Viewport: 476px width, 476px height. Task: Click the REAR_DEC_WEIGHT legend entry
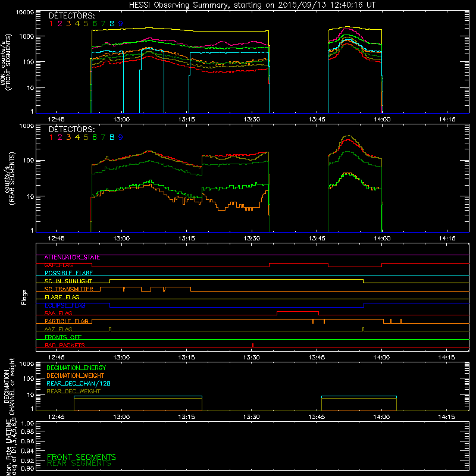(73, 392)
